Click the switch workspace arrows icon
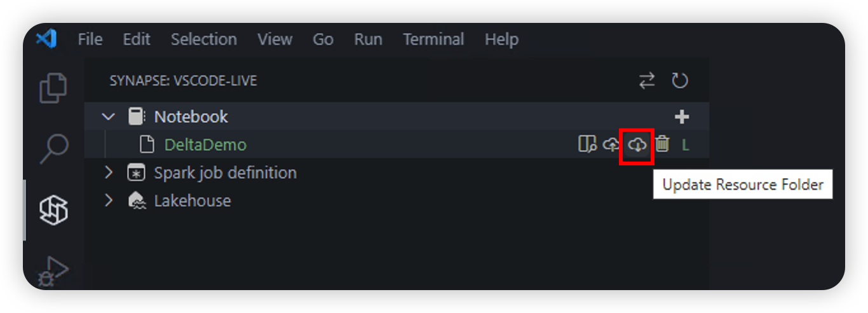Image resolution: width=868 pixels, height=313 pixels. click(x=647, y=81)
